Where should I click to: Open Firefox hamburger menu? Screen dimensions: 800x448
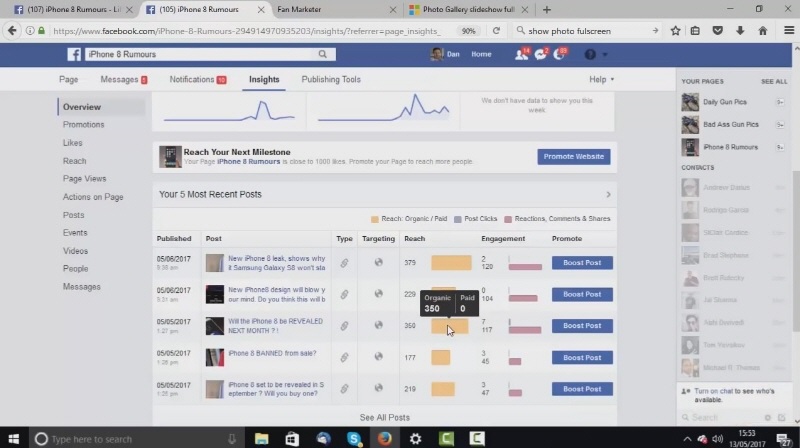pyautogui.click(x=789, y=31)
